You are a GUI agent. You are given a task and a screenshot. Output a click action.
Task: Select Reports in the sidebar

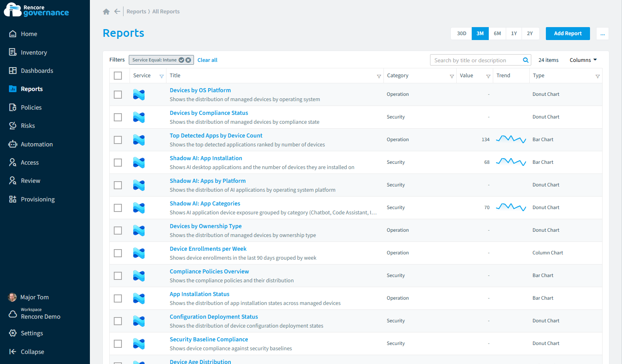pos(32,89)
